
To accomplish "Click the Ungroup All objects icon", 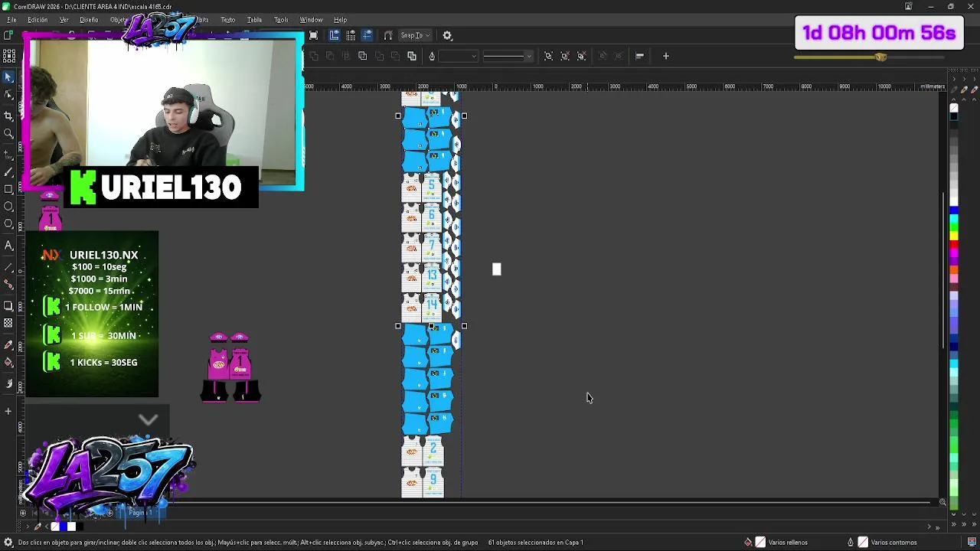I will point(582,56).
